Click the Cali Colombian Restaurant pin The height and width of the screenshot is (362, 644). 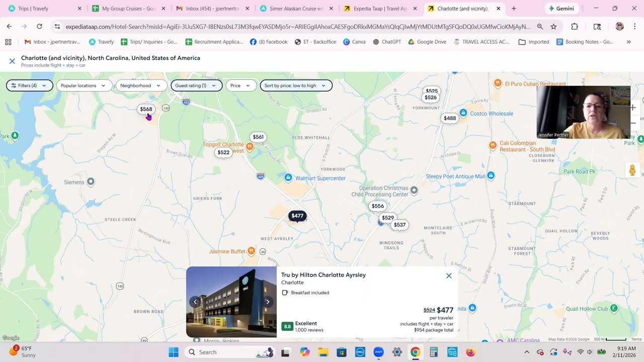point(493,145)
